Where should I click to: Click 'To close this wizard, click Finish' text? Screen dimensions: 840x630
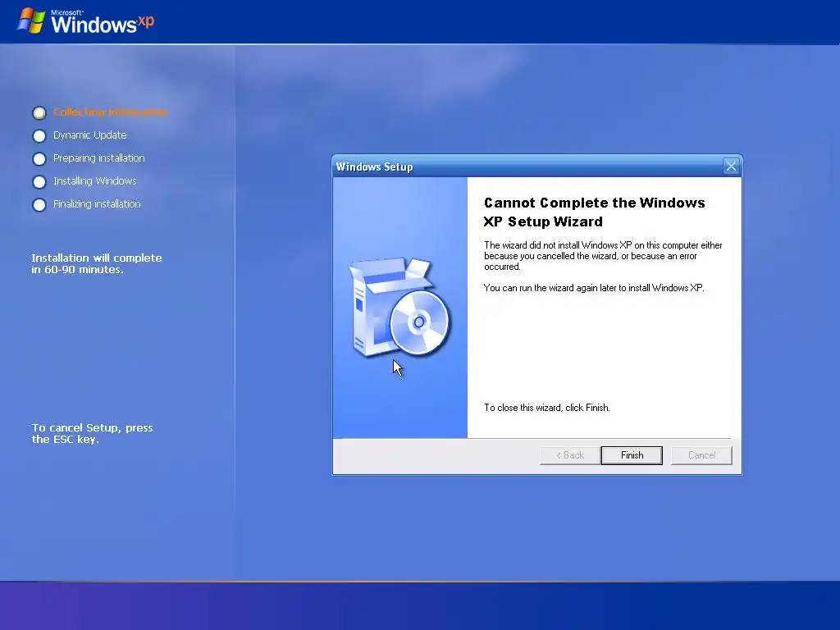click(x=547, y=408)
